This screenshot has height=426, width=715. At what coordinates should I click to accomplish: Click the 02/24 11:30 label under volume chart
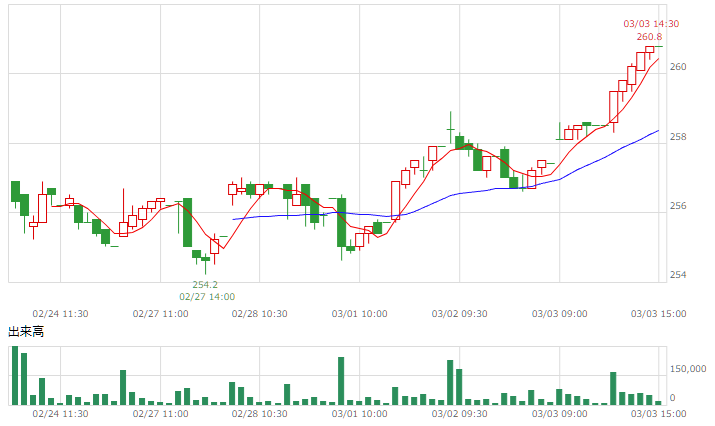click(60, 414)
